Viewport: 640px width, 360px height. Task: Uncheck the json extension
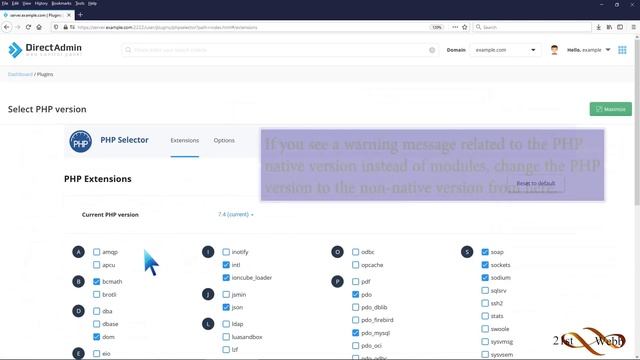tap(226, 307)
